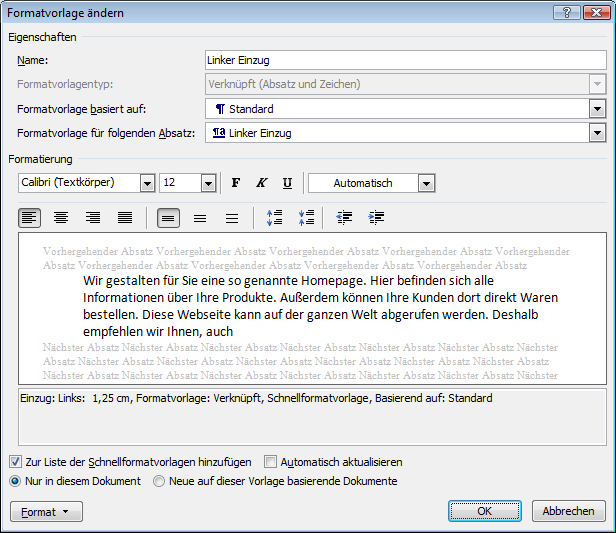Confirm with the OK button

click(x=485, y=511)
